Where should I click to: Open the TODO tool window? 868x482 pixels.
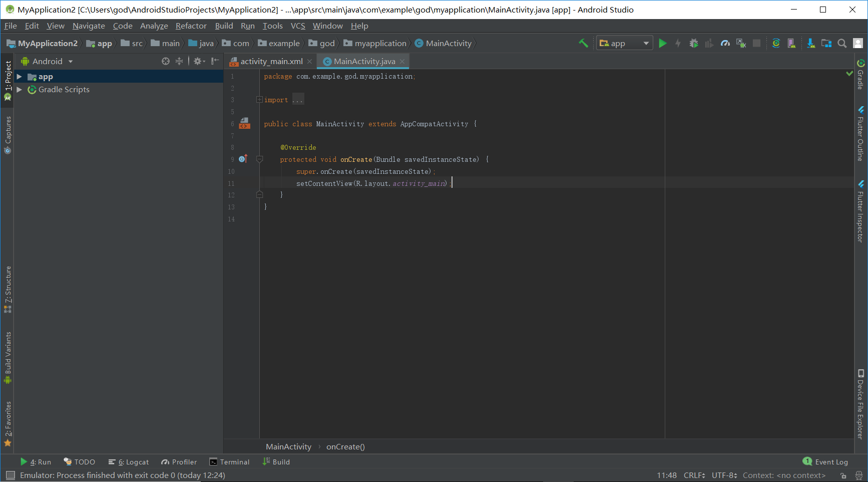click(79, 462)
